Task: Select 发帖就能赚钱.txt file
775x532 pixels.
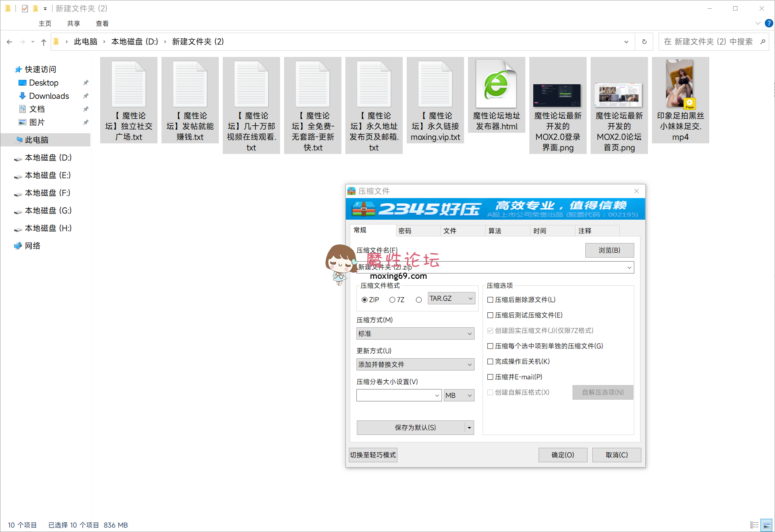Action: [x=190, y=100]
